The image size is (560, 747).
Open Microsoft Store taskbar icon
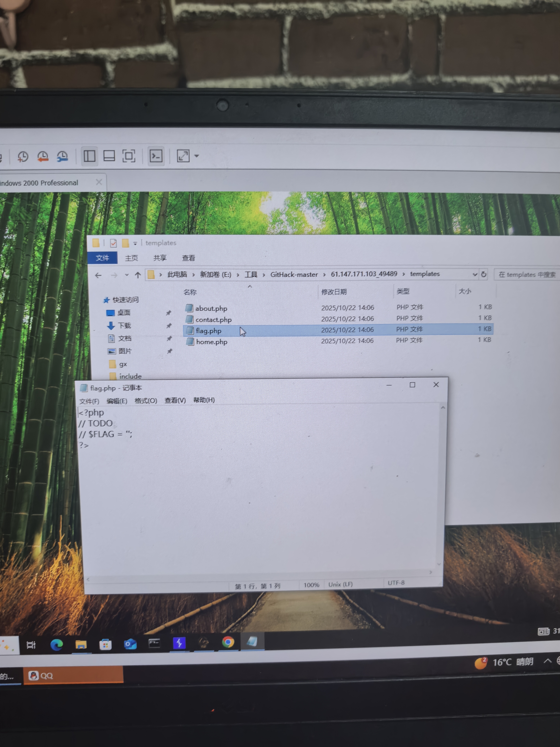click(105, 645)
